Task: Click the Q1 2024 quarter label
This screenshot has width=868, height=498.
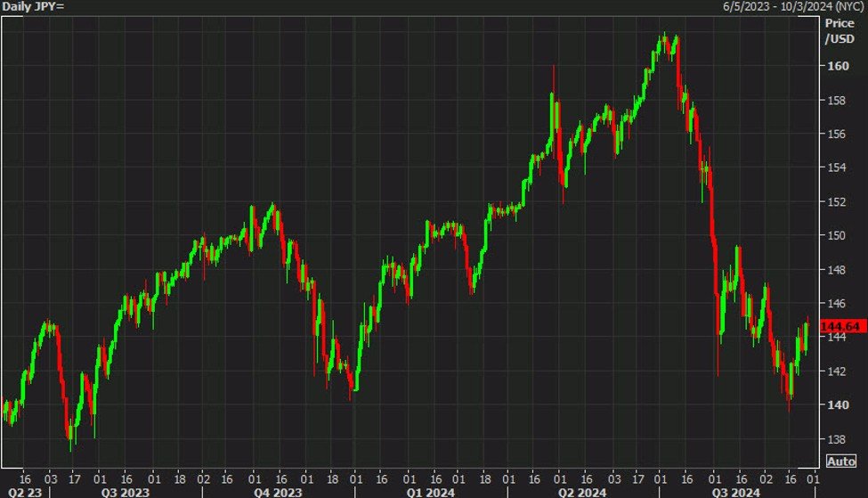Action: click(427, 490)
